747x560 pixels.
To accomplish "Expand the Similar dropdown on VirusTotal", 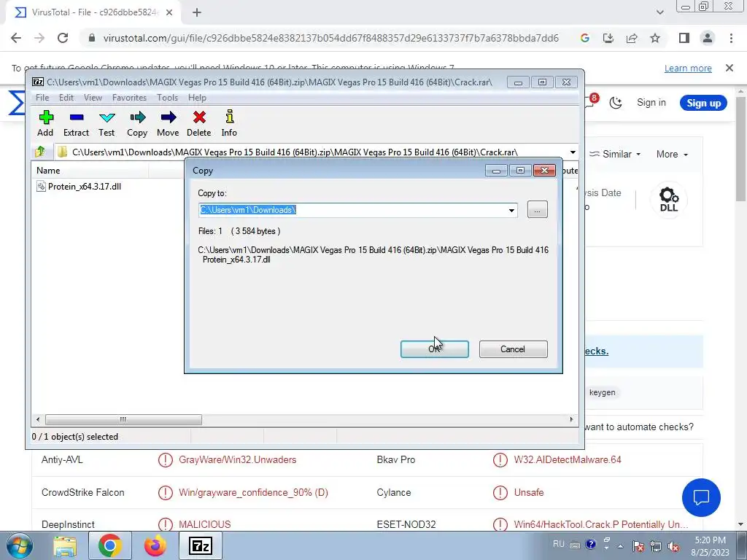I will point(615,155).
